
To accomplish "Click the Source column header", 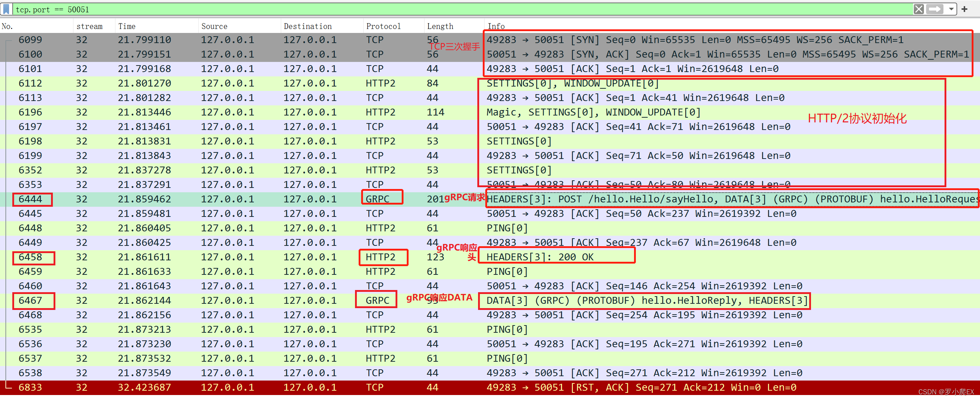I will pyautogui.click(x=214, y=26).
